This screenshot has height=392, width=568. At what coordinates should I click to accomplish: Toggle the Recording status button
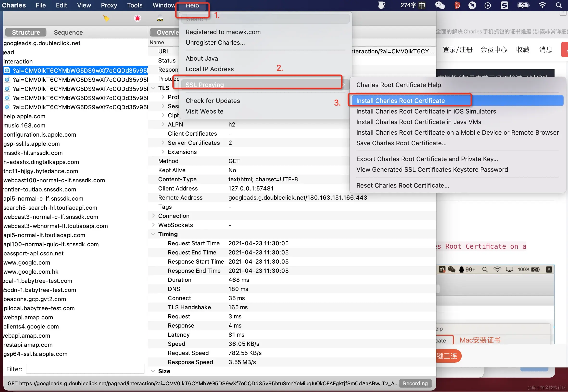[x=415, y=383]
